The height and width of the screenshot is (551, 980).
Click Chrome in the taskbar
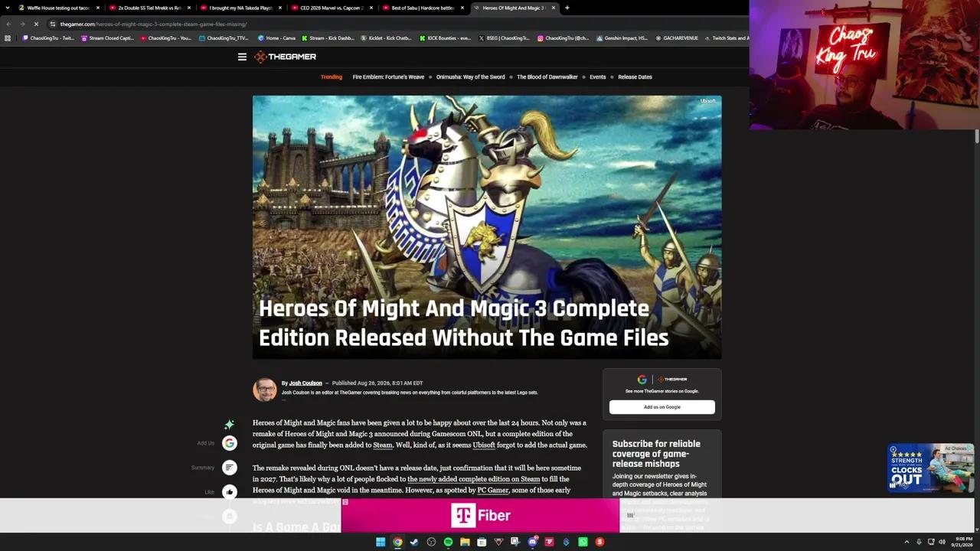[397, 542]
